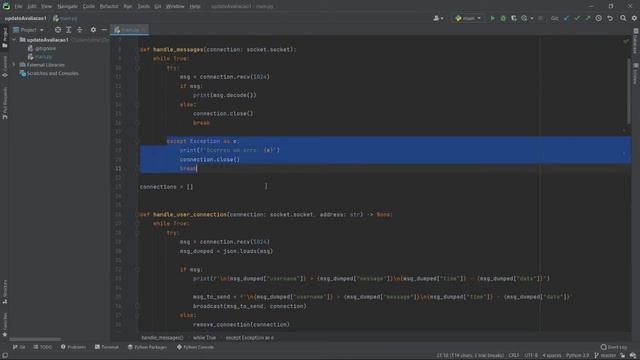Open the Terminal tool window tab

coord(107,347)
